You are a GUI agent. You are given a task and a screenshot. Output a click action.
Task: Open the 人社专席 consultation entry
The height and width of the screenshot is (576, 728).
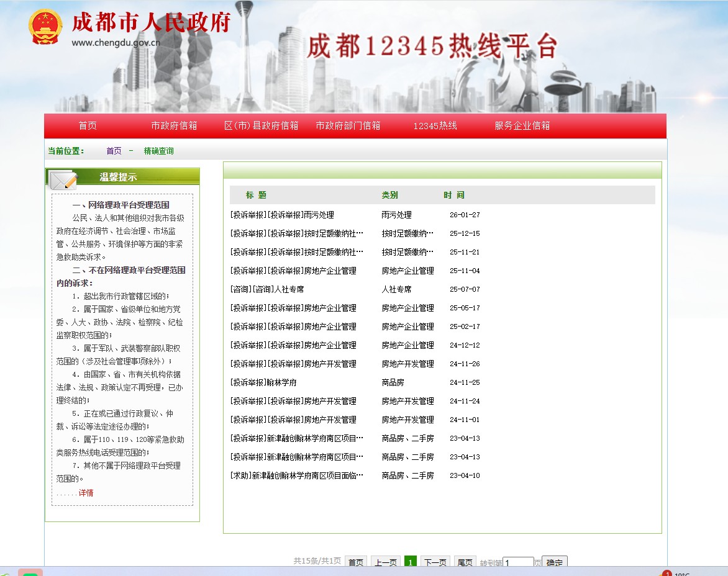click(x=267, y=289)
